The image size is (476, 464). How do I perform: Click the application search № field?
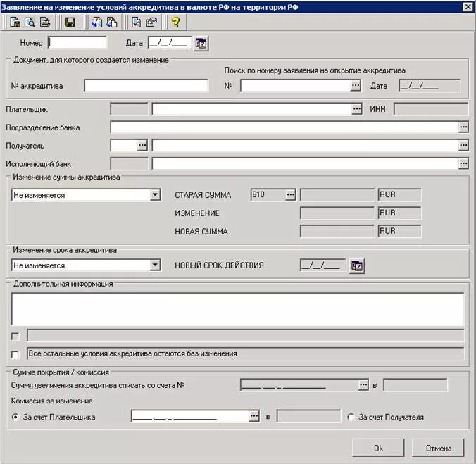click(295, 86)
